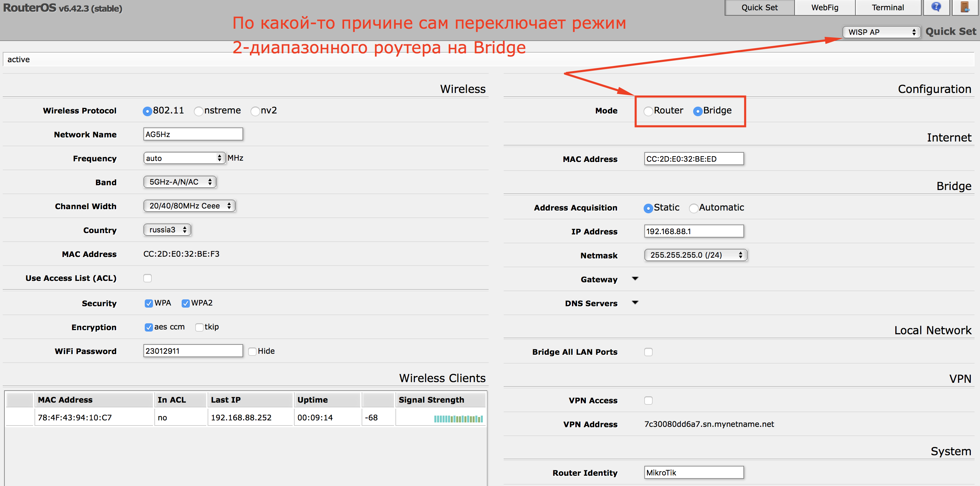Select 802.11 wireless protocol
980x486 pixels.
(147, 111)
